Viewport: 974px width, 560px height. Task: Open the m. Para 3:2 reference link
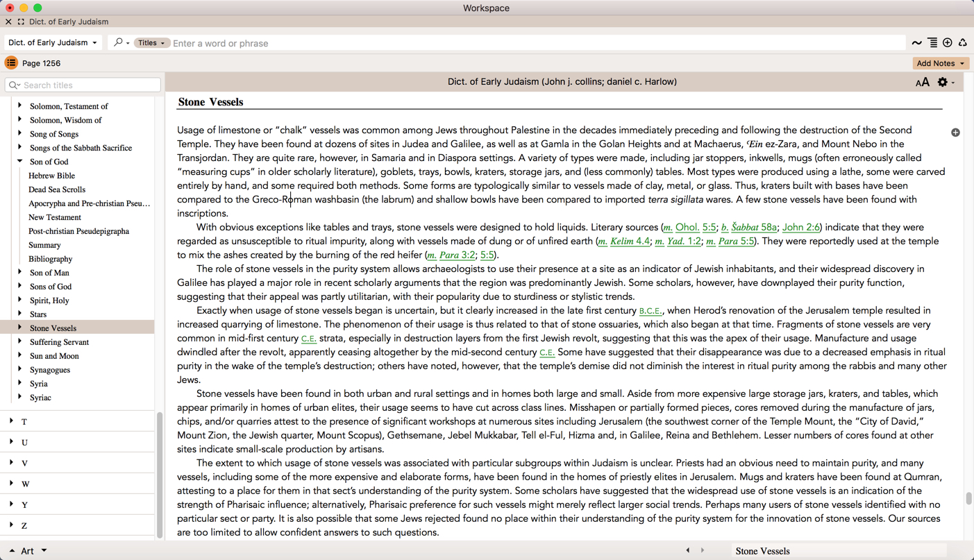coord(451,255)
